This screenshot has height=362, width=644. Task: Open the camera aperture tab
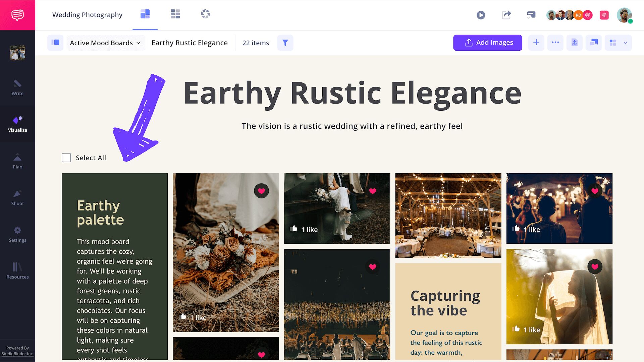click(205, 14)
